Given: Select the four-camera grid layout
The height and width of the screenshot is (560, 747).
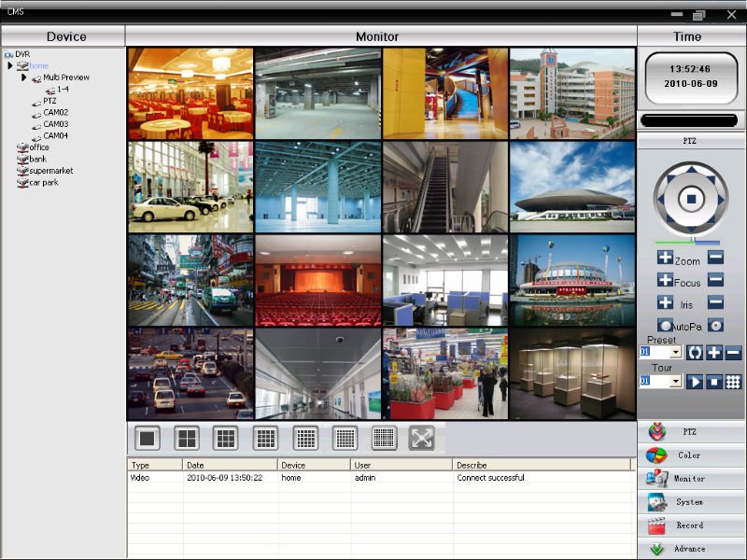Looking at the screenshot, I should (x=187, y=438).
